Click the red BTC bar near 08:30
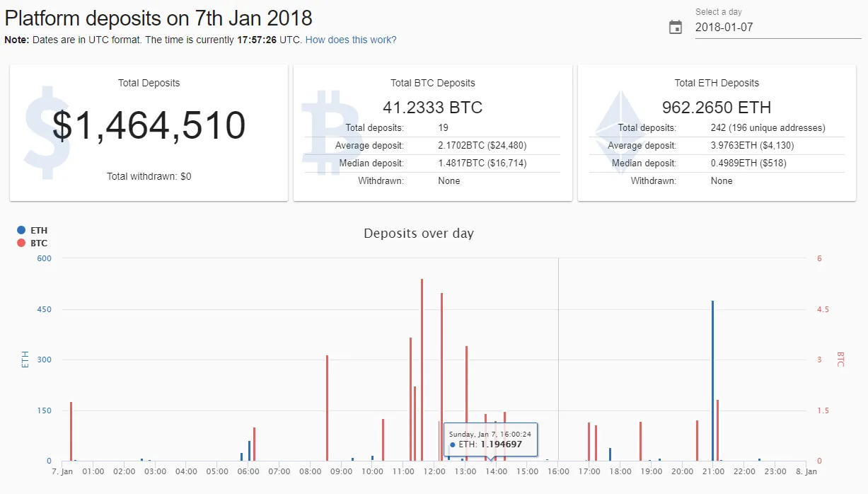 click(x=327, y=408)
